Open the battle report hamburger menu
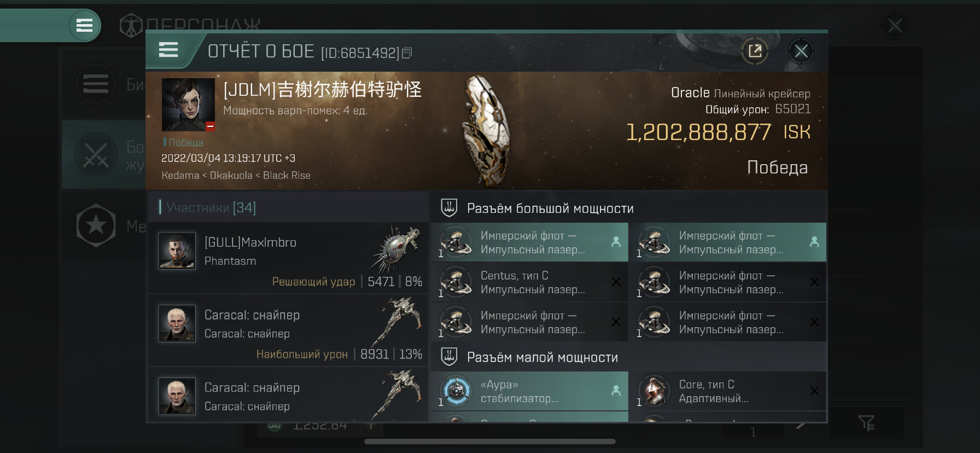 pyautogui.click(x=168, y=50)
